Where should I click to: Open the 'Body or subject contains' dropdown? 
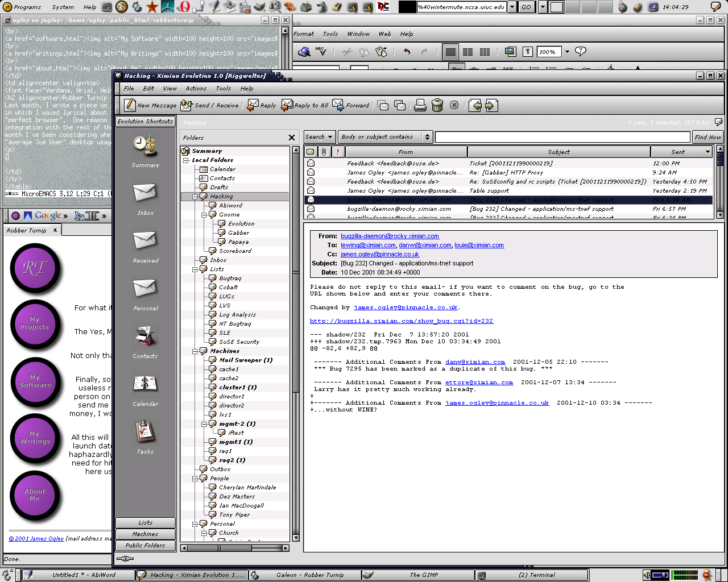(386, 137)
